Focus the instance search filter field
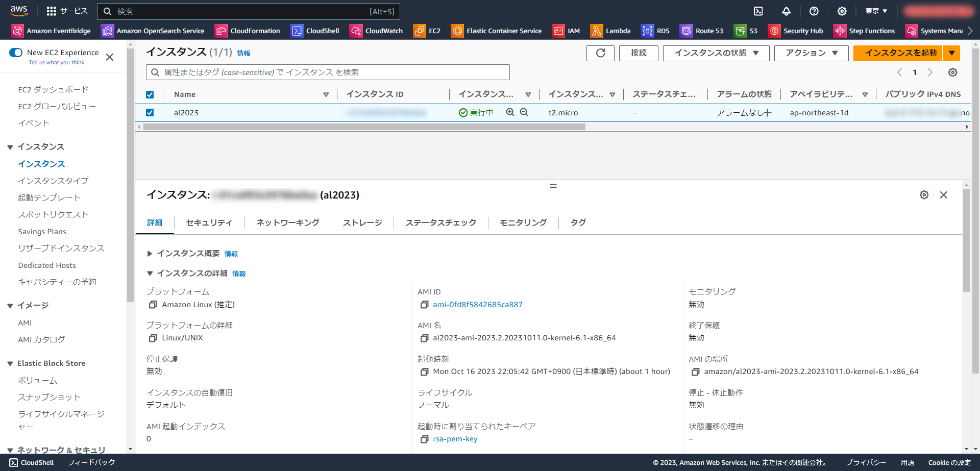This screenshot has height=471, width=980. [328, 72]
